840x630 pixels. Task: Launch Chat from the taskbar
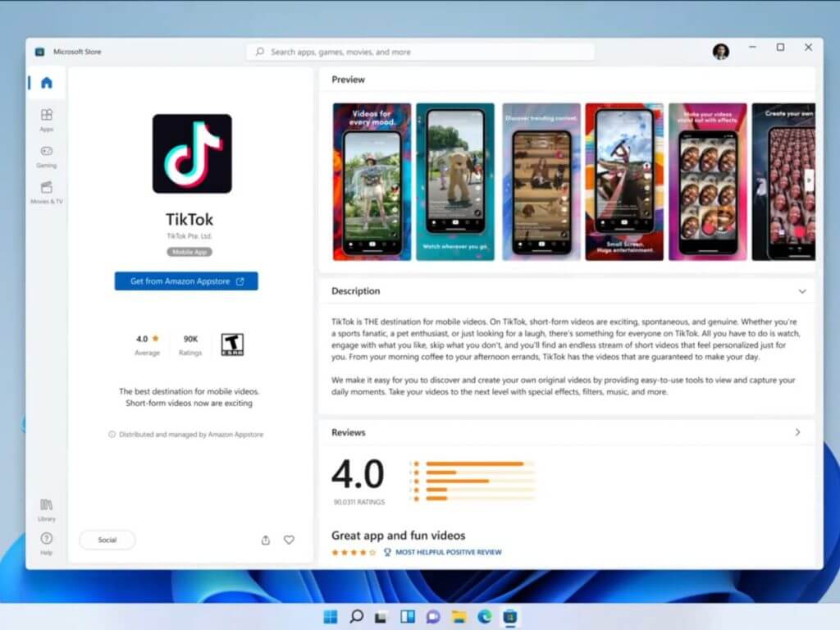433,617
